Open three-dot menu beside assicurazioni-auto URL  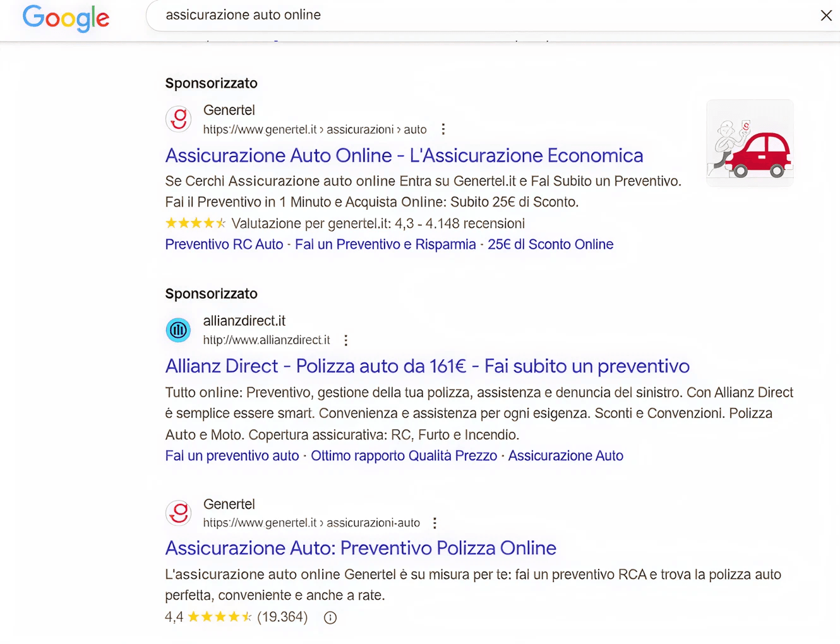435,523
